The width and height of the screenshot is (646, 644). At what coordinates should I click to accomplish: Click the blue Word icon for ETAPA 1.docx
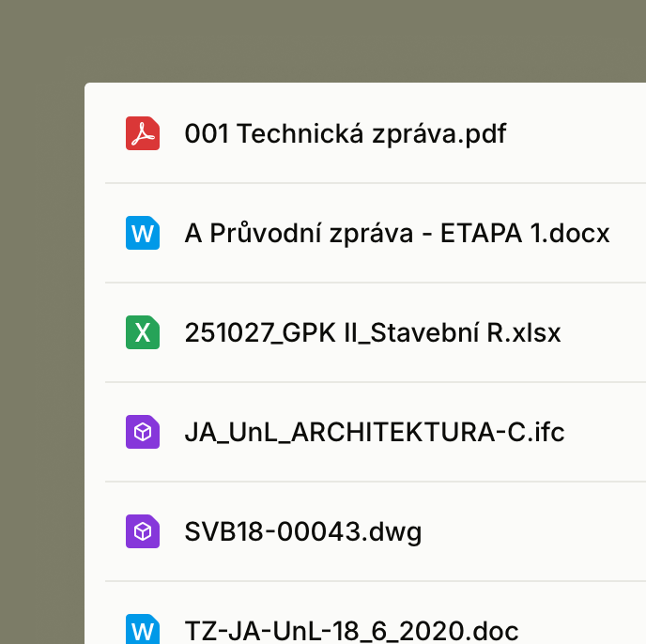(143, 233)
